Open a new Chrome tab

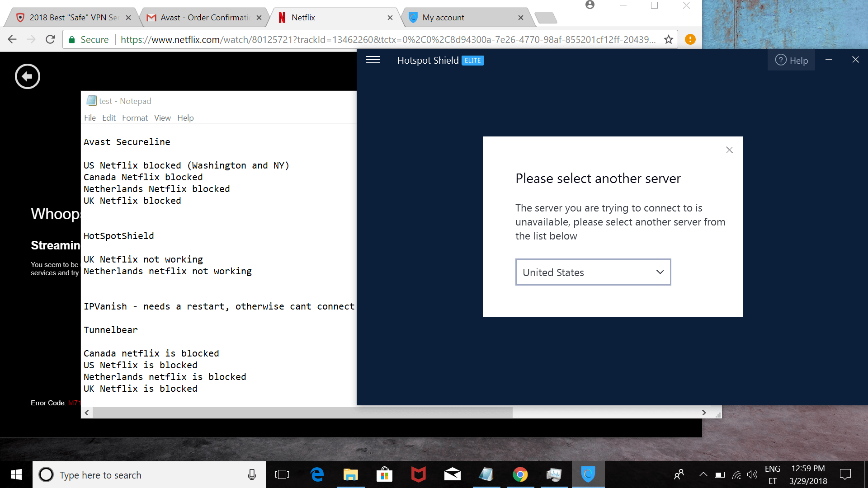546,18
